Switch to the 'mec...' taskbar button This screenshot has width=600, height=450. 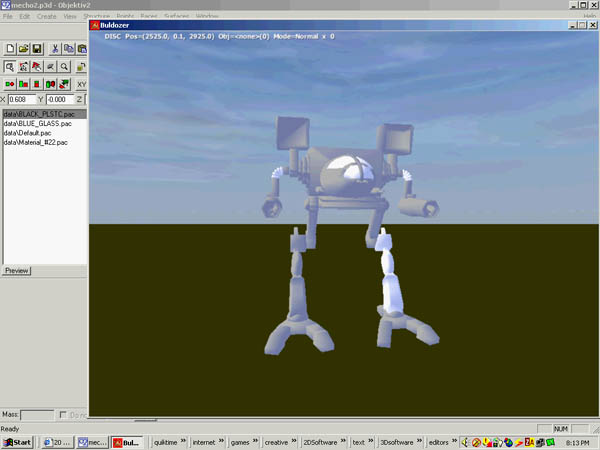pos(92,442)
